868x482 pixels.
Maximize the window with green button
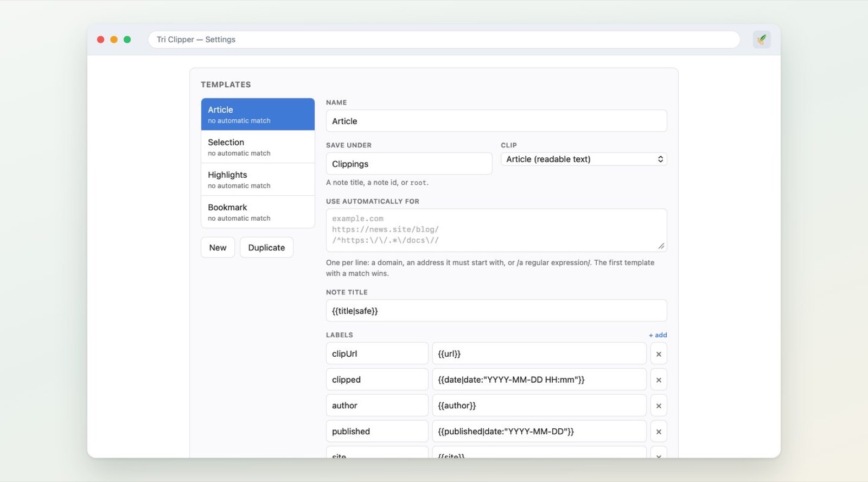(x=127, y=40)
